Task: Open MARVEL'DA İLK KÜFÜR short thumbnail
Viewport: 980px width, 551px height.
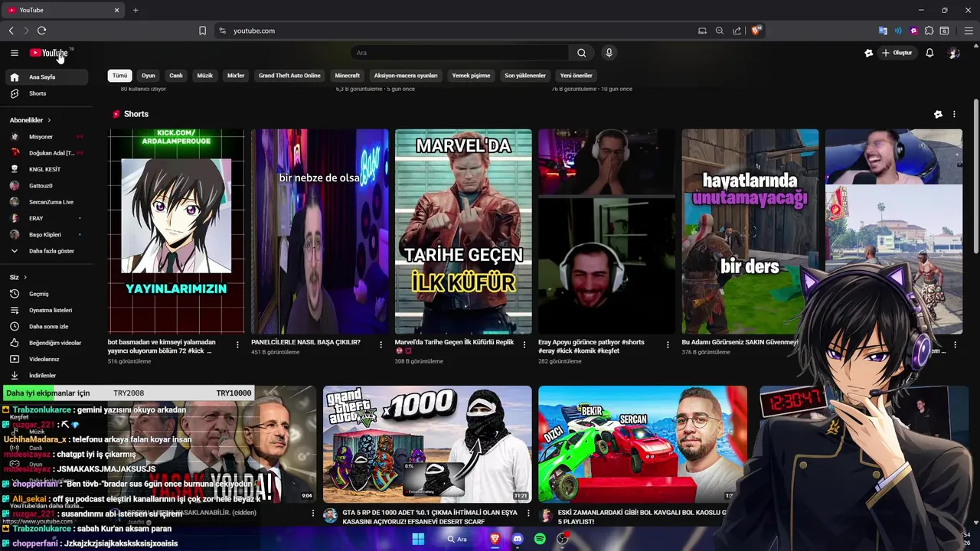Action: point(463,232)
